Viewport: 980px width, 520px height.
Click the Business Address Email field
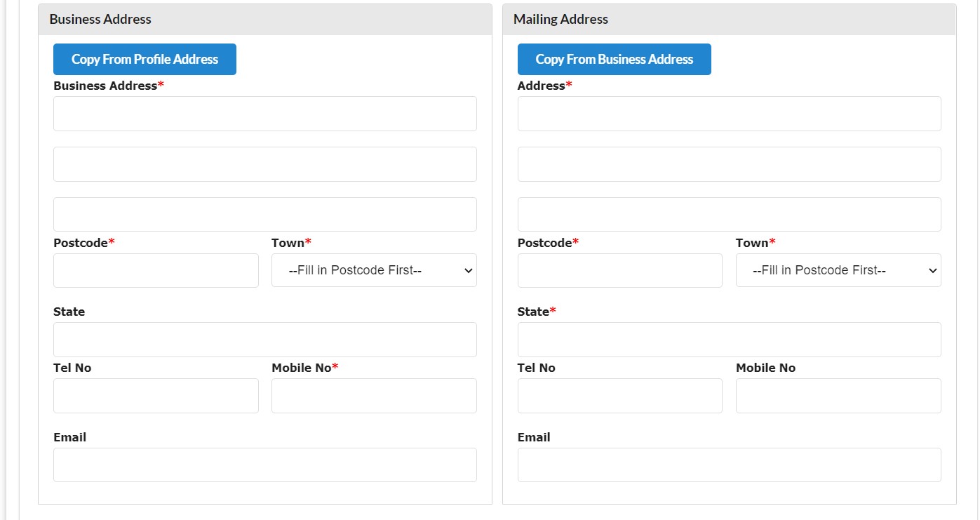(264, 465)
